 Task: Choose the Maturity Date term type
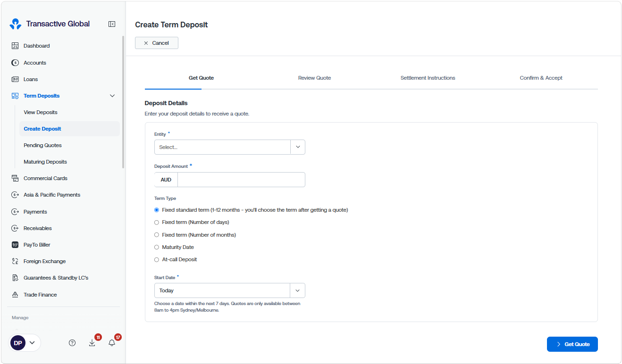point(157,247)
